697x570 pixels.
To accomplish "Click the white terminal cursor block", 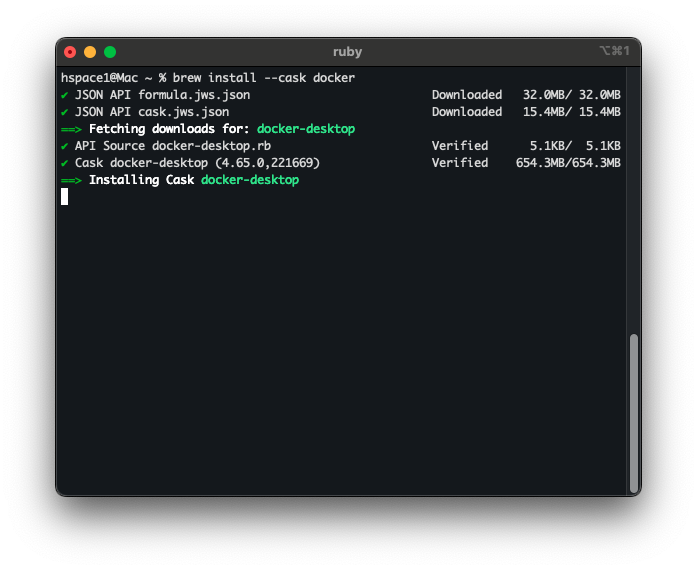I will [x=65, y=197].
